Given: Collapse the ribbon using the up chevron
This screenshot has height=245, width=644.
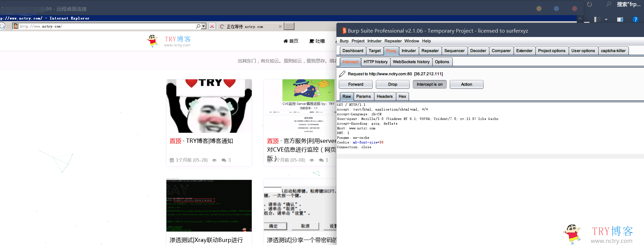Looking at the screenshot, I should coord(580,19).
